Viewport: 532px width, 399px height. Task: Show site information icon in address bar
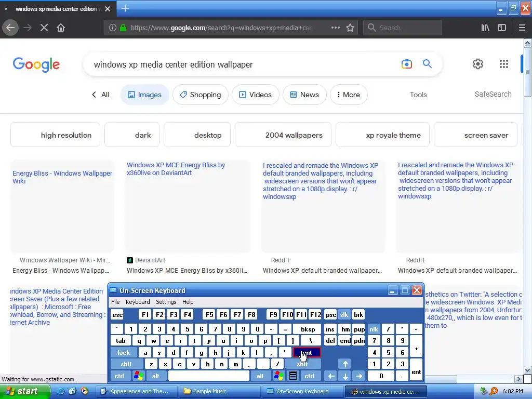pos(112,28)
